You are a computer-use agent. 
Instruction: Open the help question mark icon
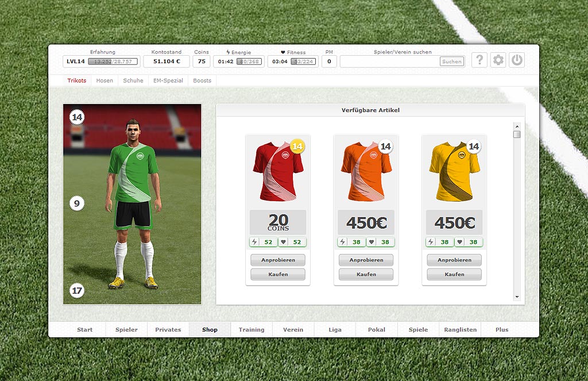click(x=479, y=60)
